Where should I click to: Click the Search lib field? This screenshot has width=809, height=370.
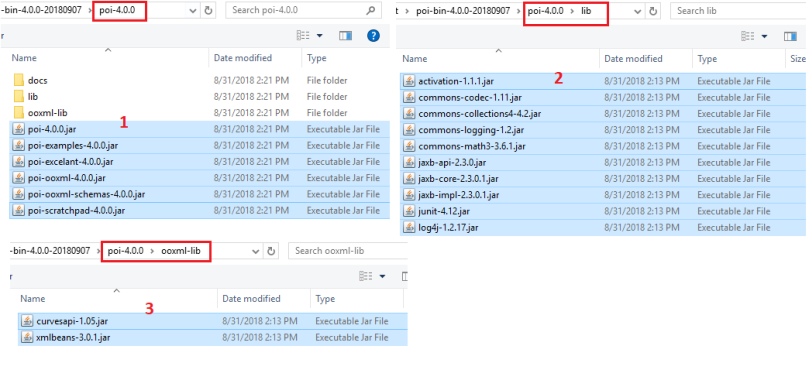(x=738, y=11)
